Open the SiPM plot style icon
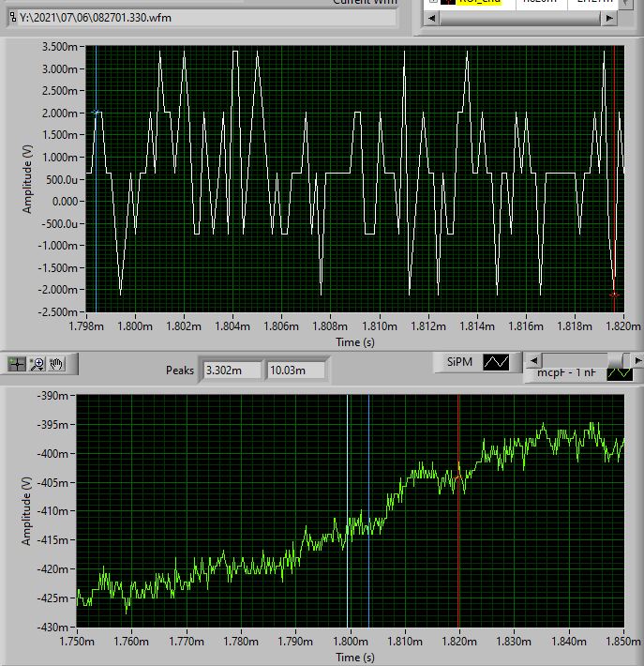 [x=496, y=362]
